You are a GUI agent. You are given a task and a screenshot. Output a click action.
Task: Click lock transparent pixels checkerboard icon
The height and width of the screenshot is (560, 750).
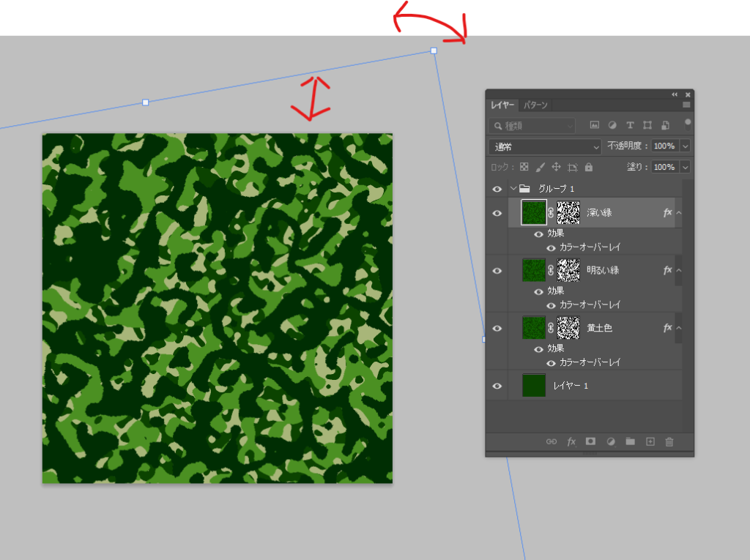(x=524, y=167)
